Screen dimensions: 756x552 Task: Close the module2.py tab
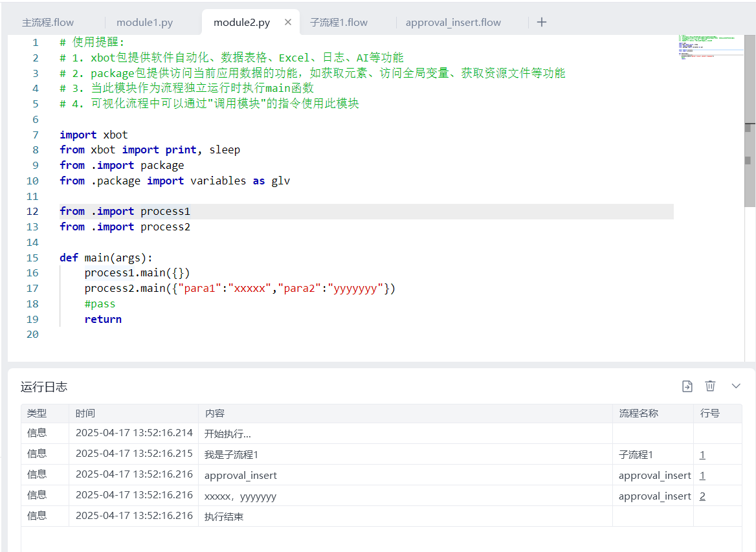[x=288, y=23]
